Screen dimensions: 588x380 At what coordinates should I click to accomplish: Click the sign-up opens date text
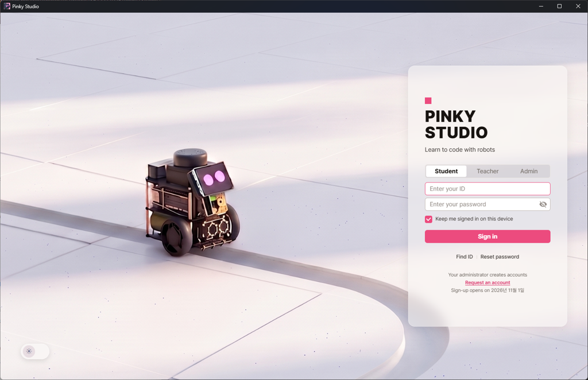488,290
